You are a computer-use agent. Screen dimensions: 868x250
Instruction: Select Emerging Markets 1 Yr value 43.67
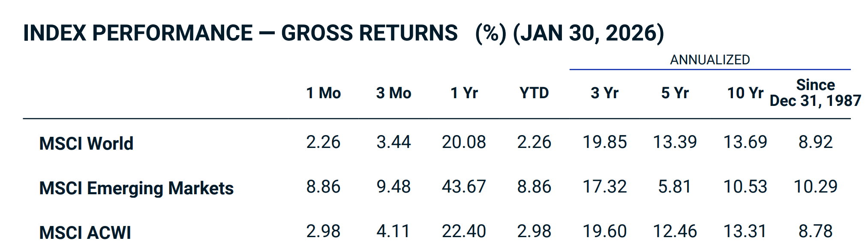pyautogui.click(x=464, y=187)
